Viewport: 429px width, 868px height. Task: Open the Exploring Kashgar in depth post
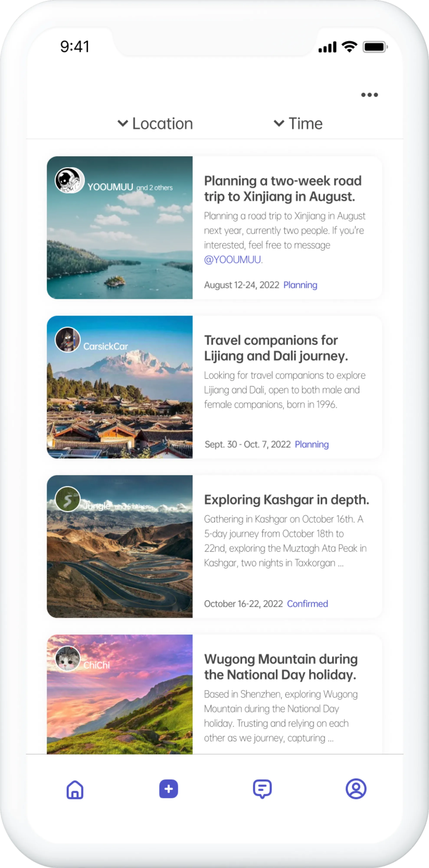tap(287, 500)
